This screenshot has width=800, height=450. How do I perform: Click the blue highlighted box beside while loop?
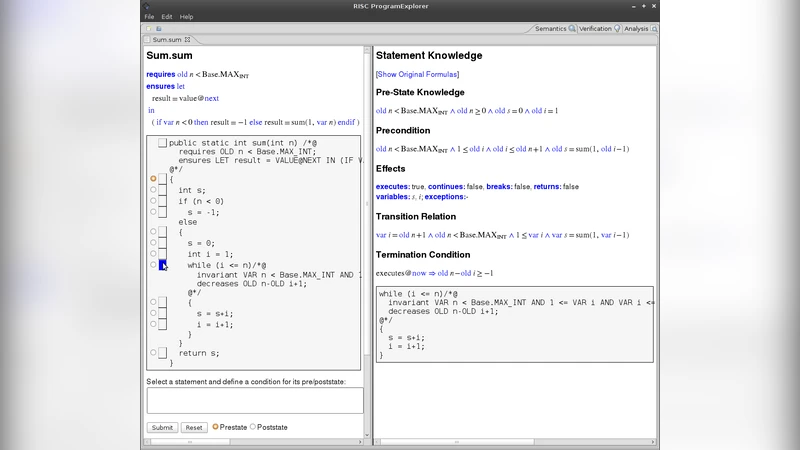163,265
